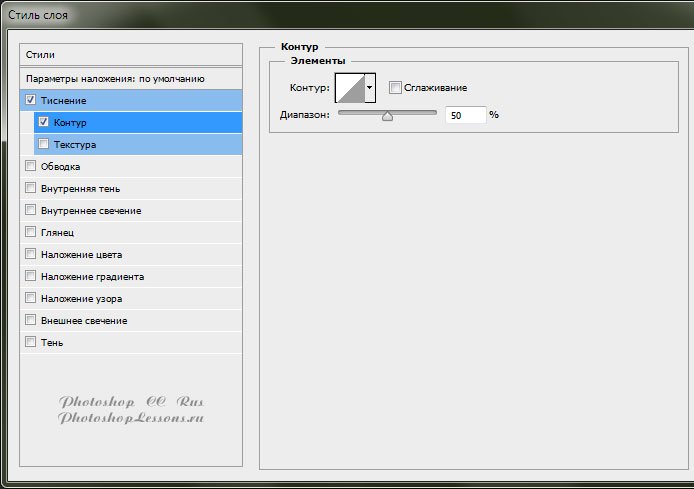The height and width of the screenshot is (489, 694).
Task: Click the Диапазон slider handle
Action: pyautogui.click(x=387, y=115)
